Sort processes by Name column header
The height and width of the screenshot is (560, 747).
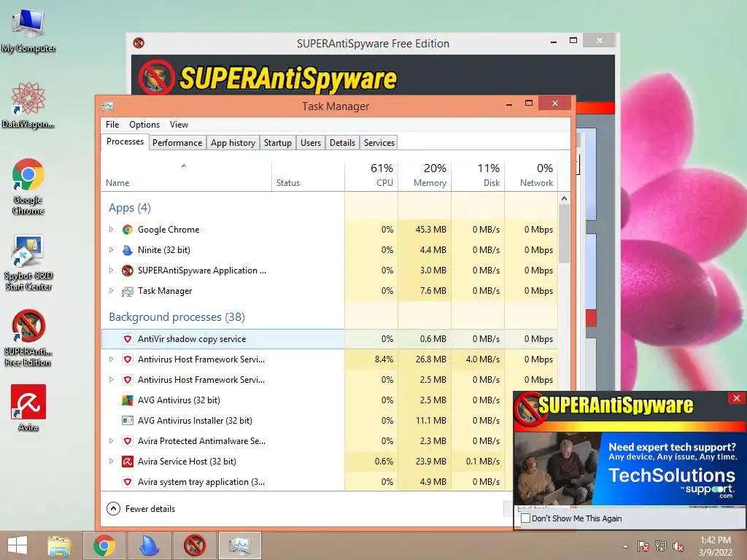(x=186, y=175)
